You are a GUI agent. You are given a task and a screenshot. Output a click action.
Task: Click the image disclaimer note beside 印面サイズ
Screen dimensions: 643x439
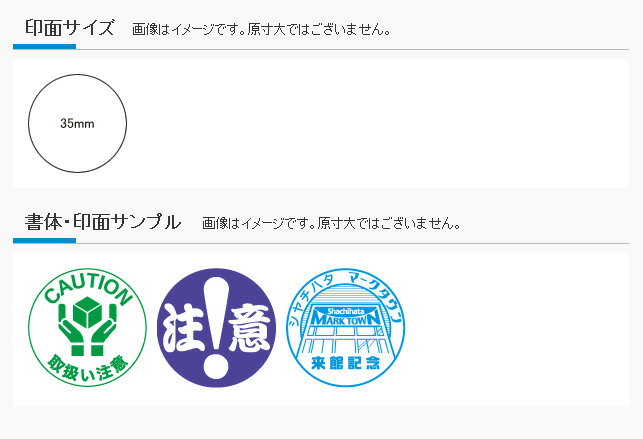(x=261, y=30)
